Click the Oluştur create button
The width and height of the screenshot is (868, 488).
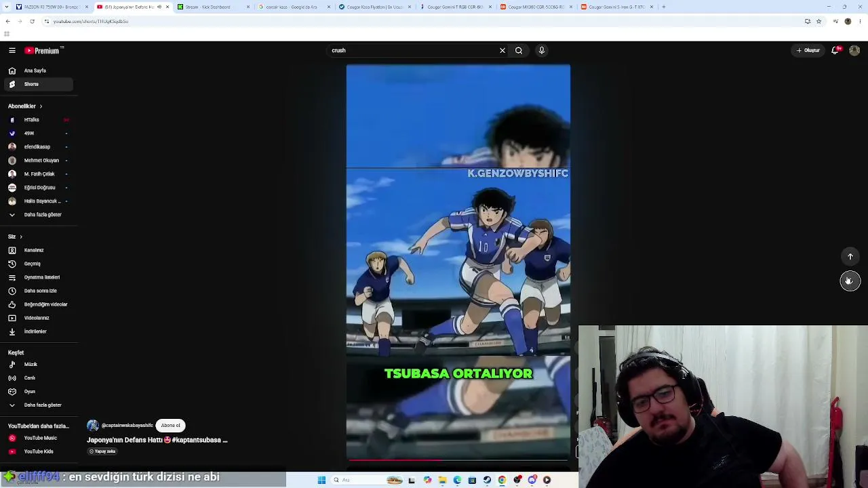[808, 50]
